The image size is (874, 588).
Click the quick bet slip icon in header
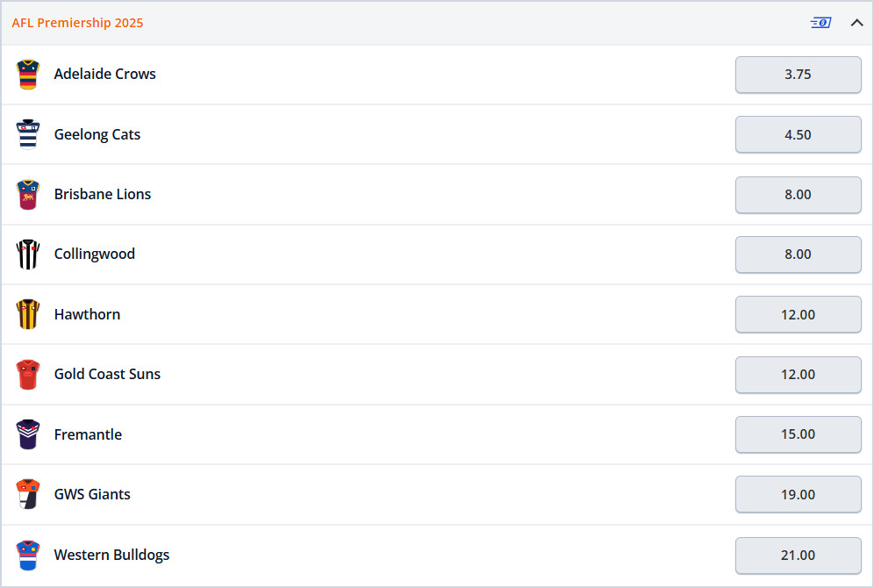click(820, 23)
